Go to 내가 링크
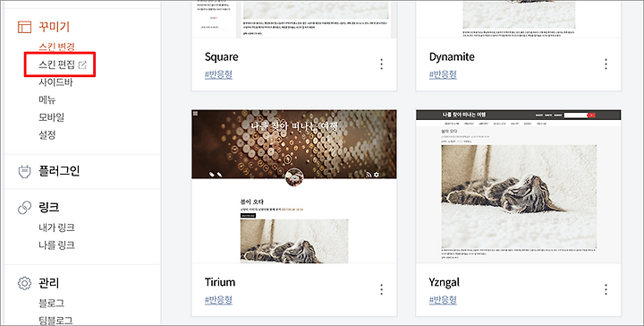 [56, 227]
